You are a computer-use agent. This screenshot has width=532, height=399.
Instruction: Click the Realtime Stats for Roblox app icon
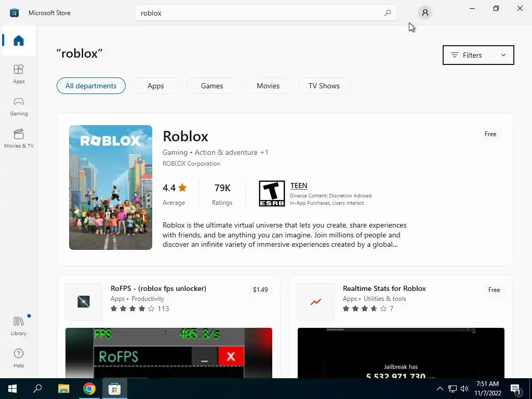click(x=315, y=302)
